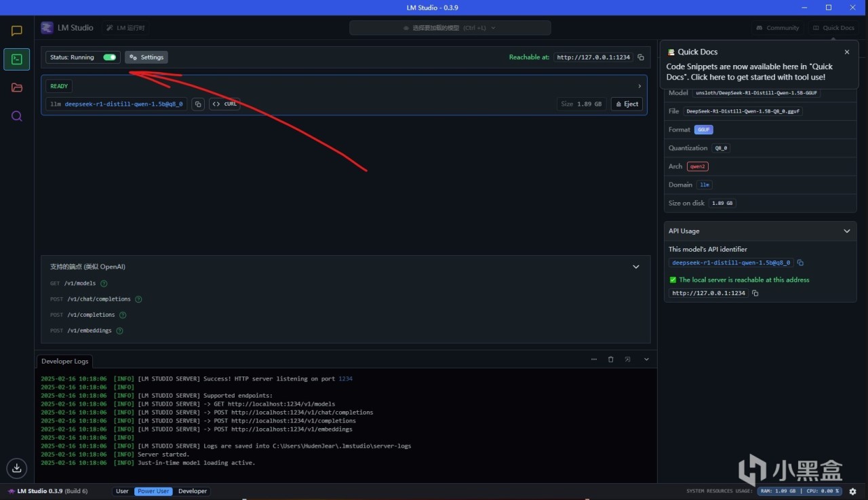This screenshot has width=868, height=500.
Task: Show help for POST /v1/embeddings endpoint
Action: click(x=119, y=331)
